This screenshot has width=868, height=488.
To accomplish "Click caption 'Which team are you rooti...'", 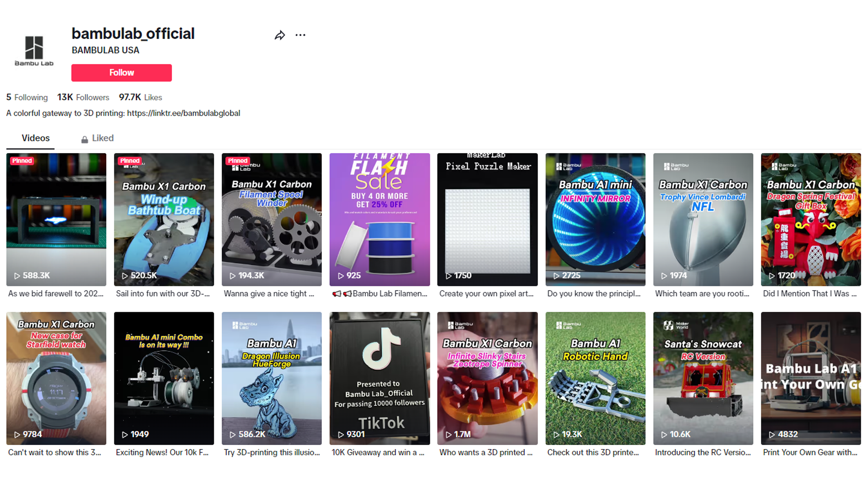I will pos(702,294).
